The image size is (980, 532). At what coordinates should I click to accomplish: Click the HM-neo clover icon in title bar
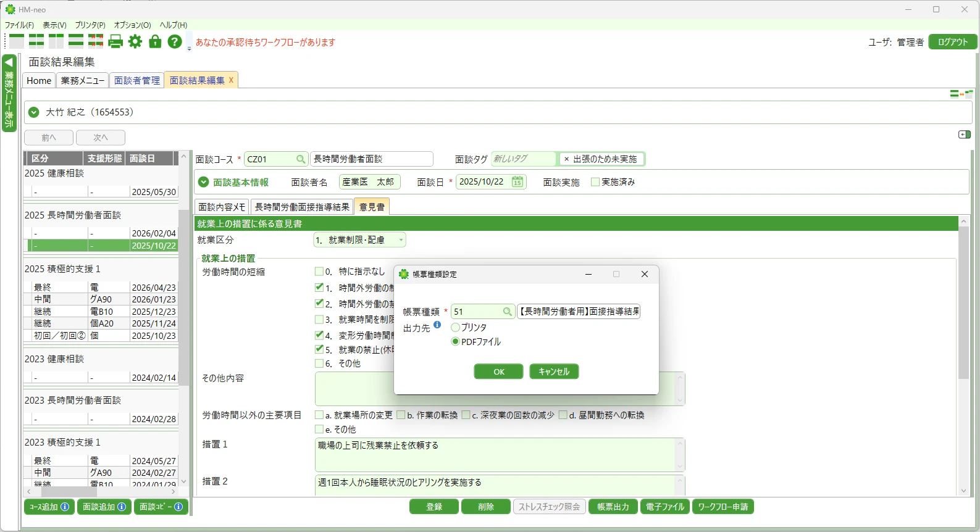point(10,9)
